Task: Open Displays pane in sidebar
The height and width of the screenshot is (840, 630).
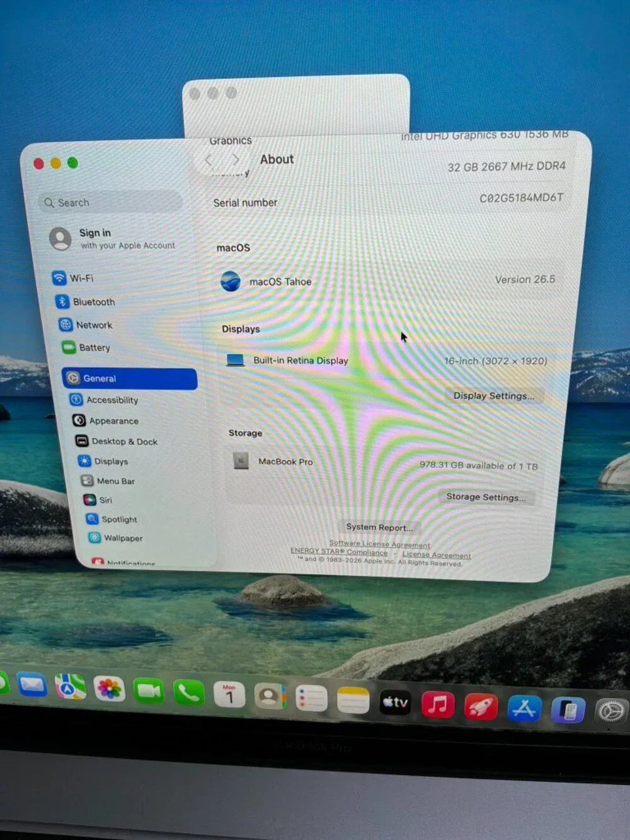Action: coord(103,461)
